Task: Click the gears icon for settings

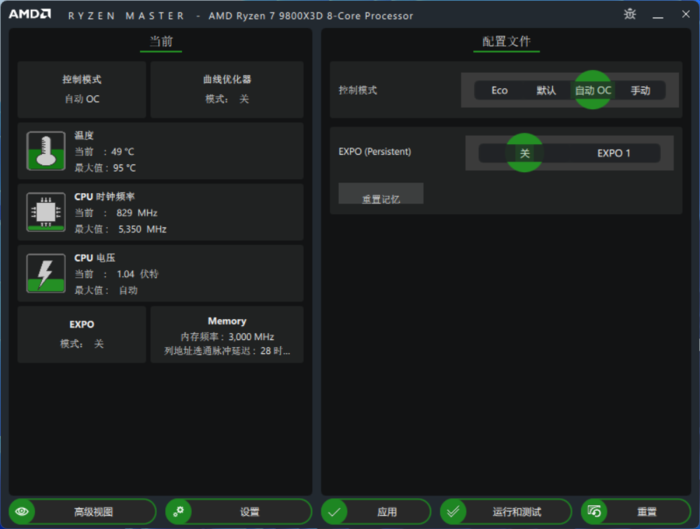Action: tap(179, 511)
